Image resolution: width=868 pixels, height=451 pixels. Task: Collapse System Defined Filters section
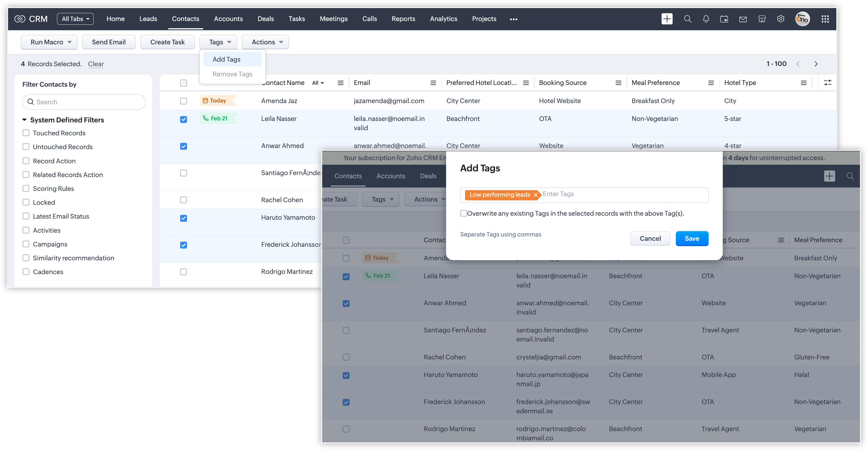tap(24, 120)
